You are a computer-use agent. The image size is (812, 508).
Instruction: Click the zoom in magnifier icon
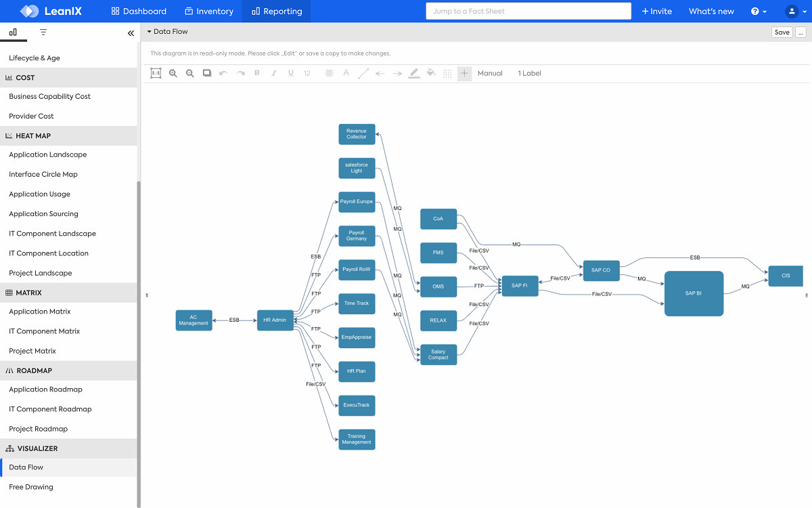click(173, 73)
